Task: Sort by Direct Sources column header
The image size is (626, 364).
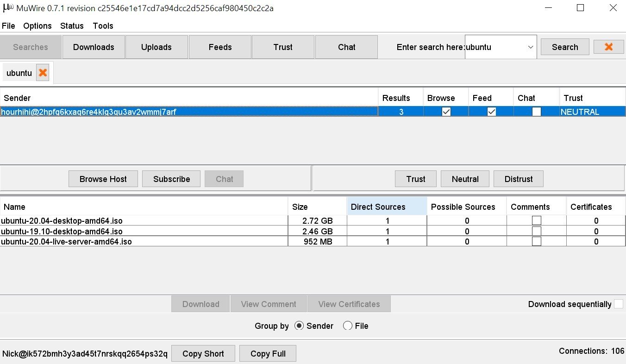Action: 387,207
